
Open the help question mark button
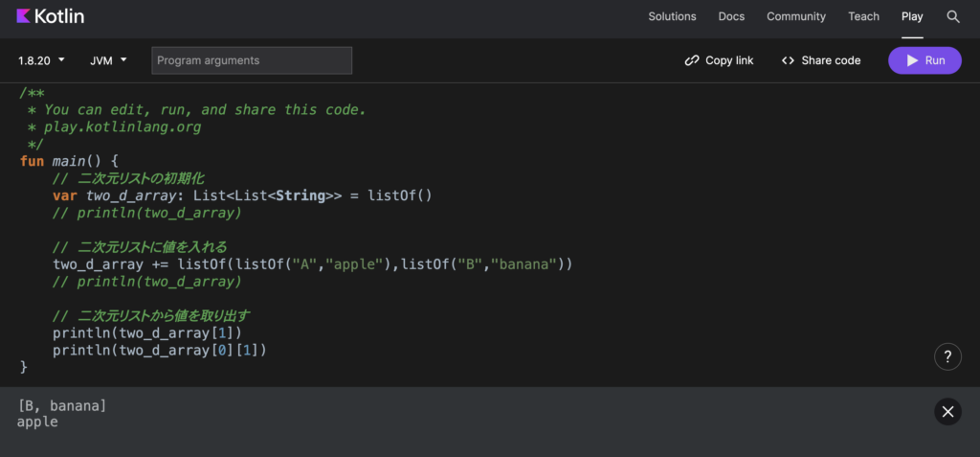(x=947, y=356)
